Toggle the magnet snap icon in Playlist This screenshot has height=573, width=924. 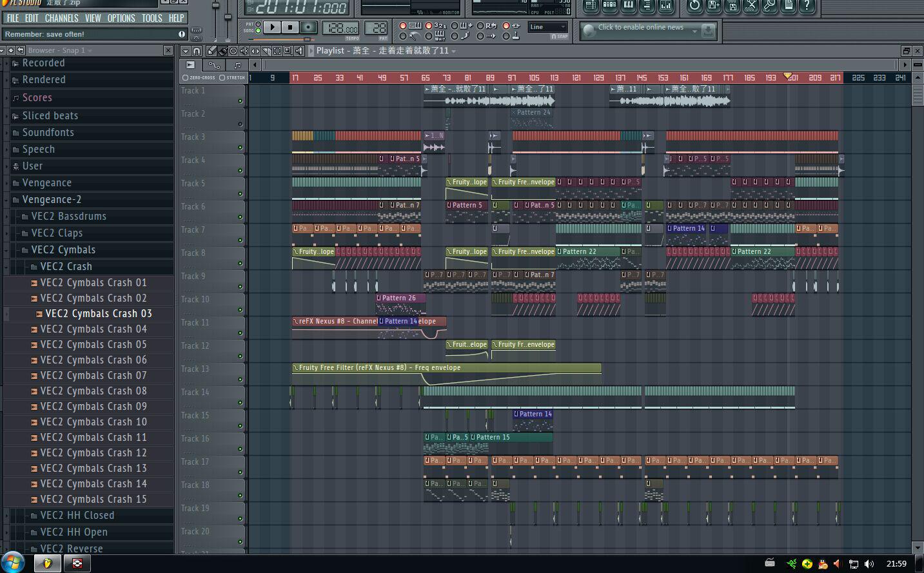(x=197, y=51)
